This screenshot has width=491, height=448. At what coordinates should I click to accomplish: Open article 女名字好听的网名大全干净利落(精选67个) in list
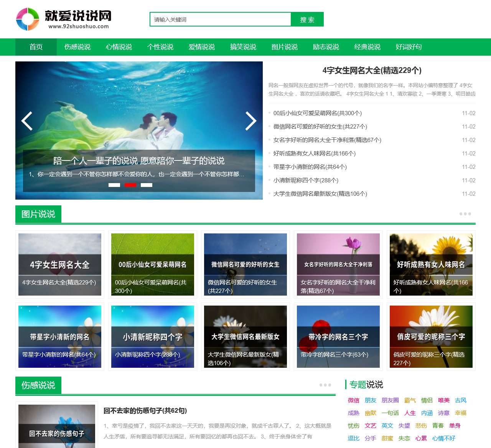[x=327, y=140]
